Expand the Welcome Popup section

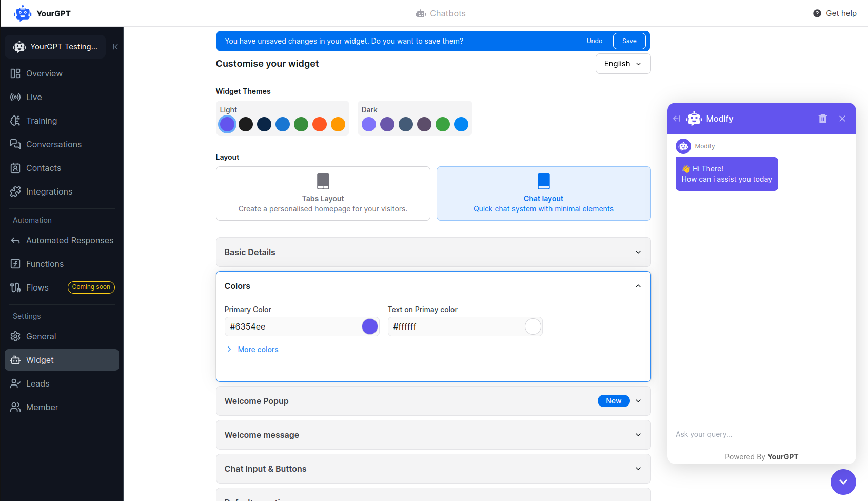click(x=433, y=401)
